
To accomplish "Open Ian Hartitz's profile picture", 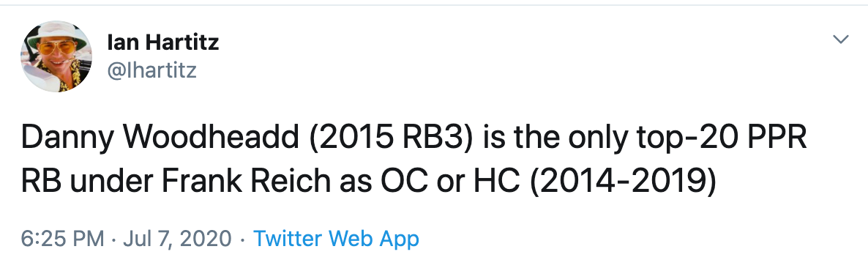I will [x=56, y=56].
